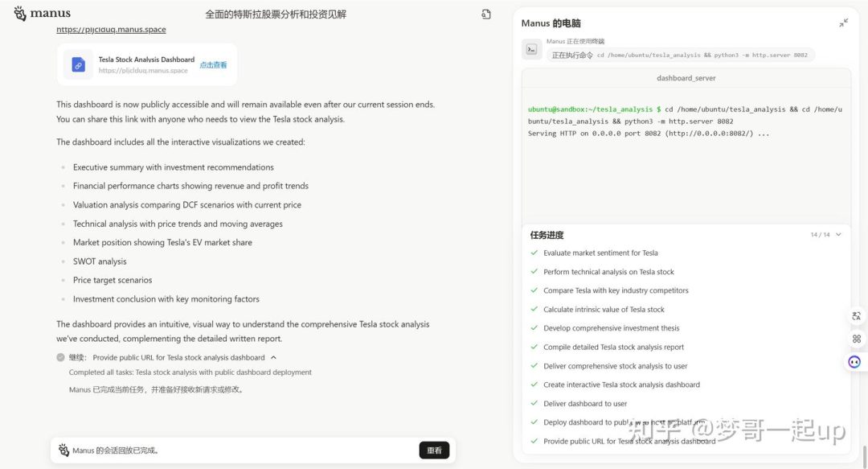The image size is (868, 469).
Task: Click checkmark for Compile detailed Tesla stock analysis report
Action: [x=534, y=347]
